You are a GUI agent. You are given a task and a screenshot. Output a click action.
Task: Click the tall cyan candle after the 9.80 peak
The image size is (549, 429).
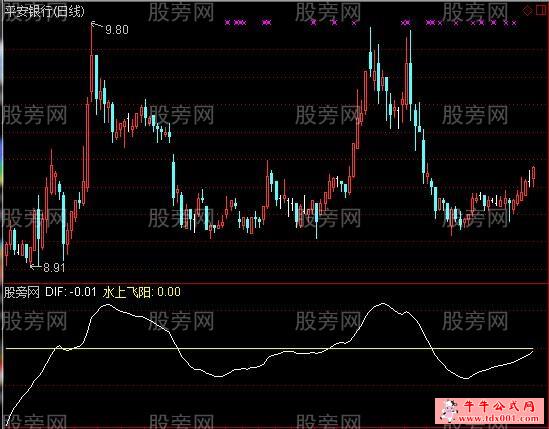97,84
